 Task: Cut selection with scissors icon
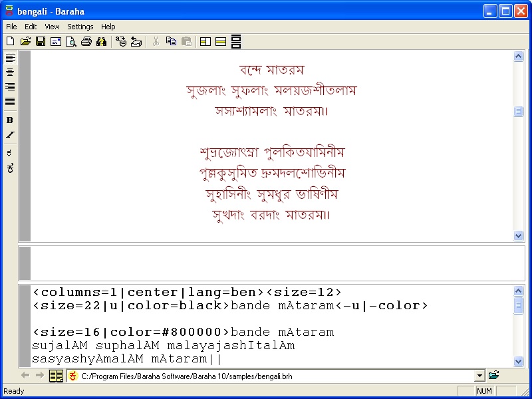click(156, 41)
